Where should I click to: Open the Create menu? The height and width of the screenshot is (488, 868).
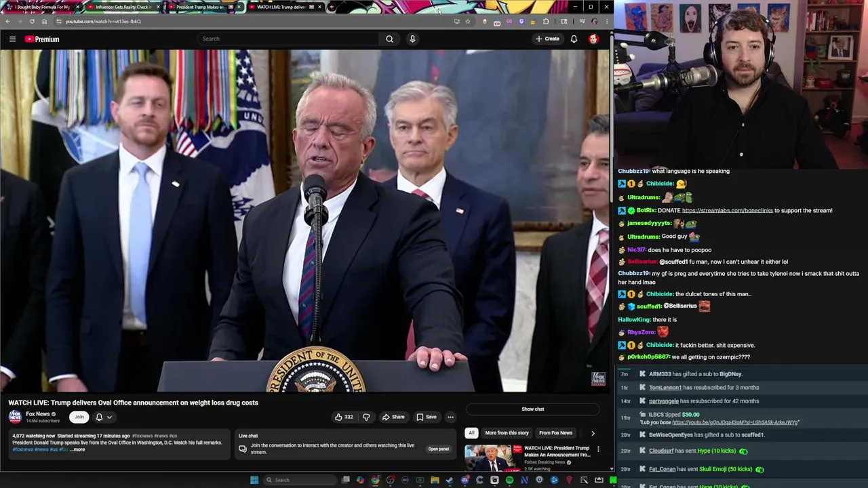coord(547,39)
